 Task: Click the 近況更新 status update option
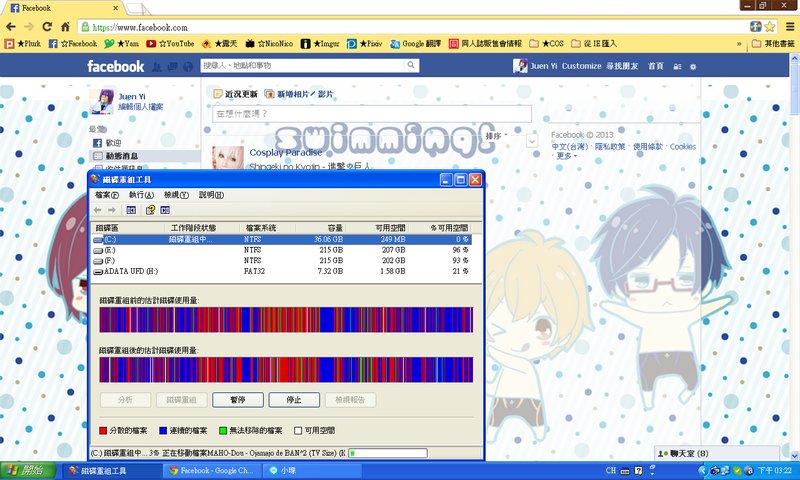coord(236,94)
